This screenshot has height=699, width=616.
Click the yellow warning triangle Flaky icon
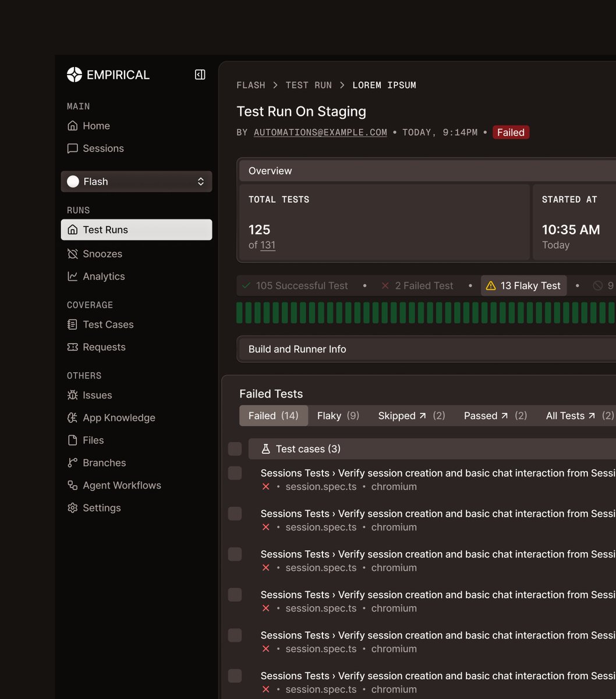pyautogui.click(x=491, y=285)
